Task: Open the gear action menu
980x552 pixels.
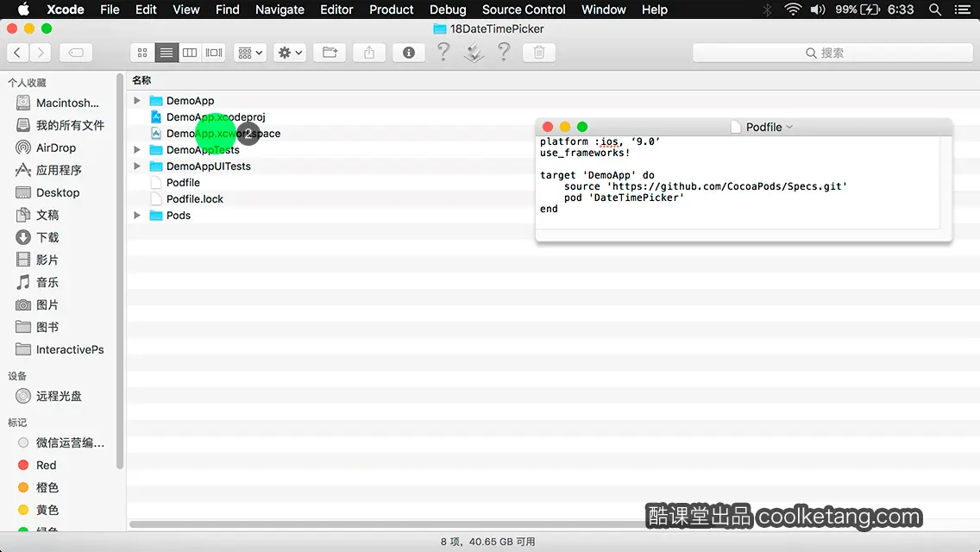Action: 289,53
